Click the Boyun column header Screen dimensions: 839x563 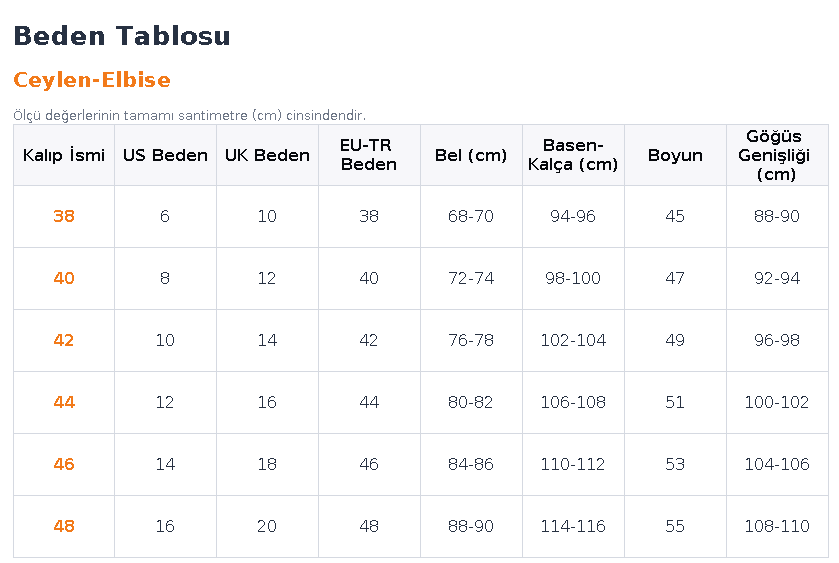(675, 155)
